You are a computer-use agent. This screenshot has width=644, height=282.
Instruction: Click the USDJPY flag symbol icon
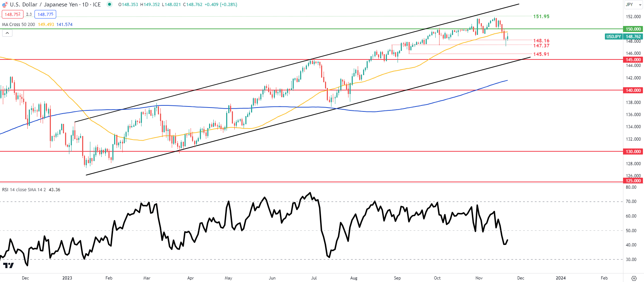[x=5, y=5]
